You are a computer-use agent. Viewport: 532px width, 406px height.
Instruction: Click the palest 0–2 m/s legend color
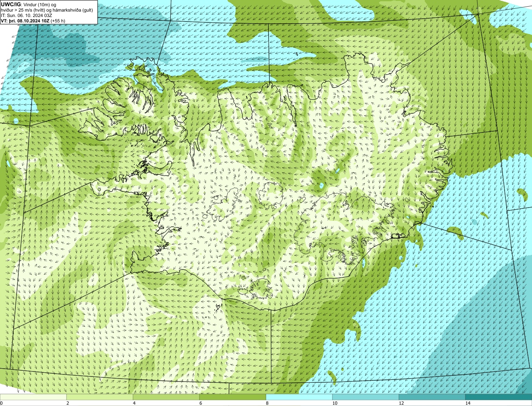click(x=33, y=397)
